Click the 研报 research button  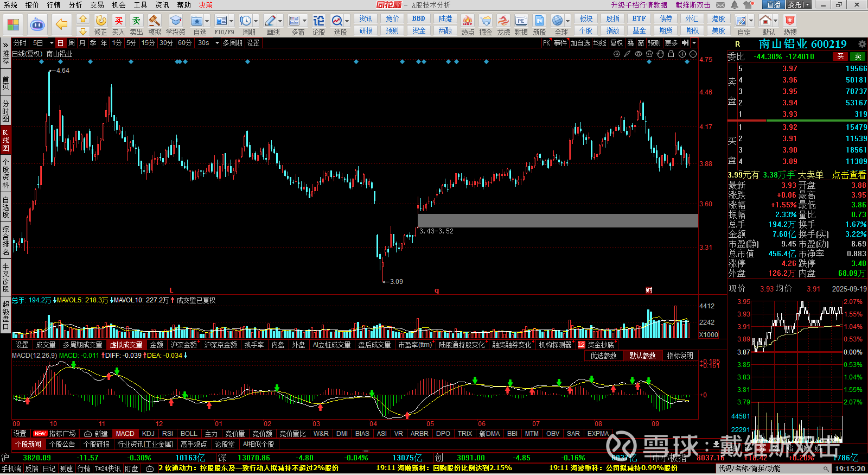click(x=366, y=31)
